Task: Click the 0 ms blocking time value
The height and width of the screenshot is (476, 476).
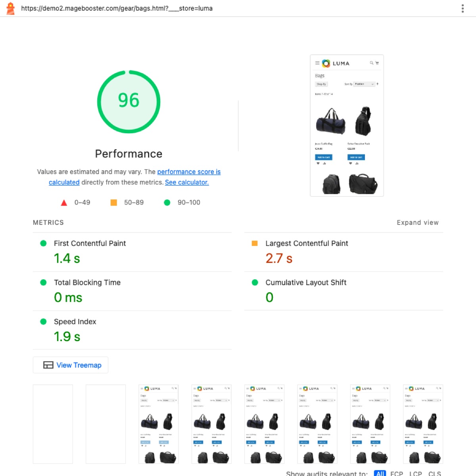Action: [68, 297]
